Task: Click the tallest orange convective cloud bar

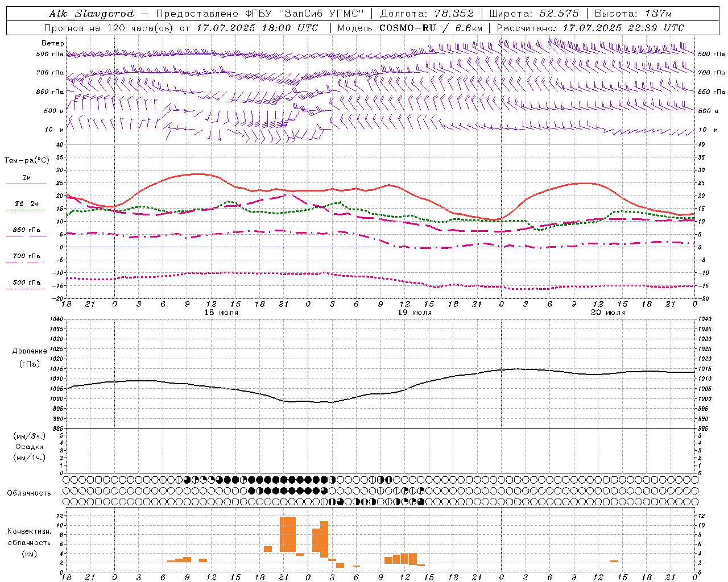Action: pyautogui.click(x=288, y=534)
